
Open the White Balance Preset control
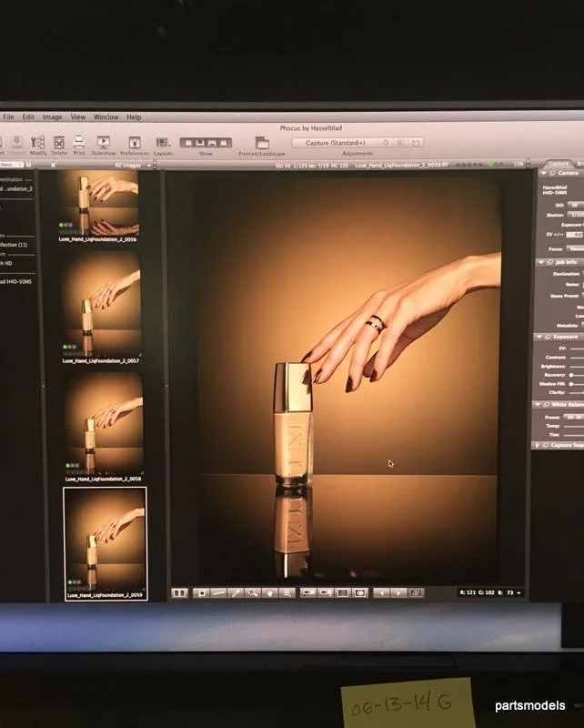pos(573,417)
